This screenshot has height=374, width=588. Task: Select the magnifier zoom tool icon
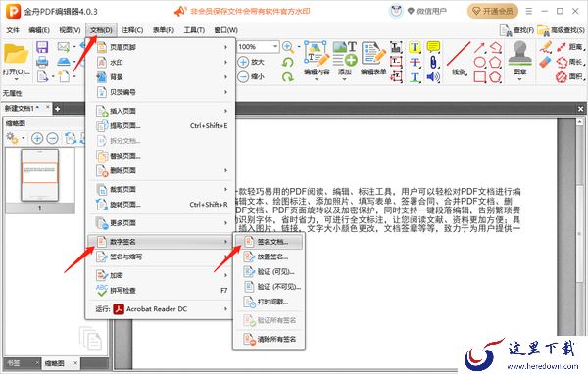point(287,47)
